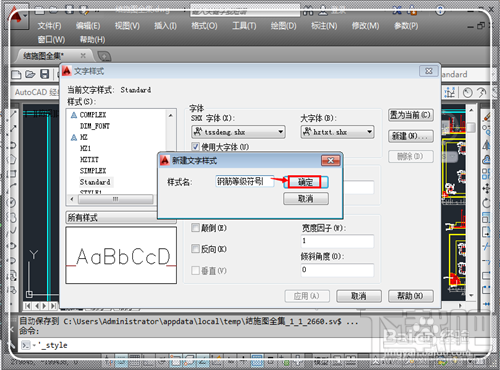Image resolution: width=500 pixels, height=370 pixels.
Task: Select the Move modify tool
Action: (x=486, y=188)
